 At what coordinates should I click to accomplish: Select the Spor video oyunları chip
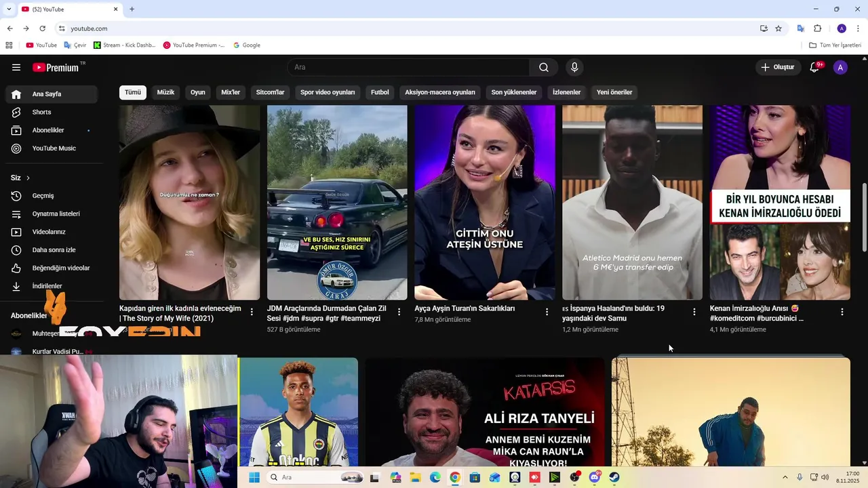point(328,92)
